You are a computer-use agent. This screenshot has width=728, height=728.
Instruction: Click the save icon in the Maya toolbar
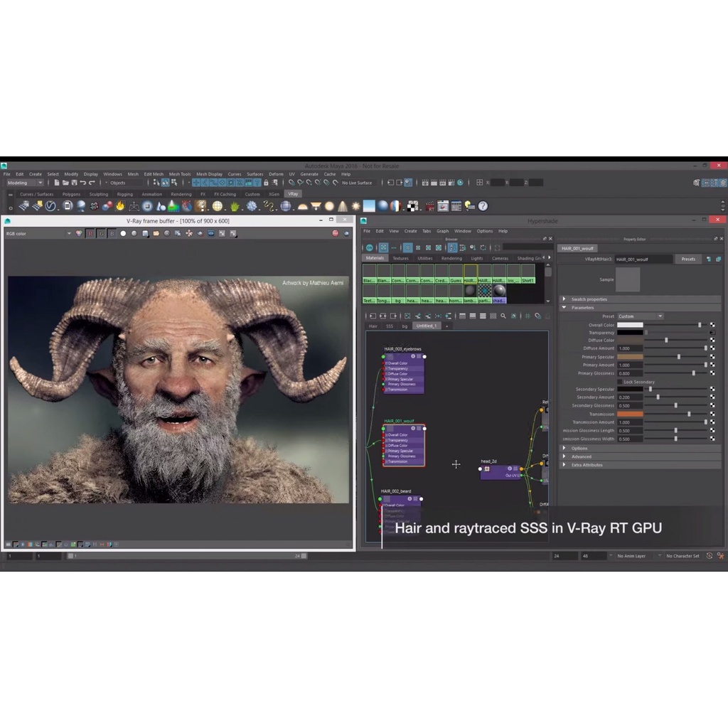(x=74, y=183)
